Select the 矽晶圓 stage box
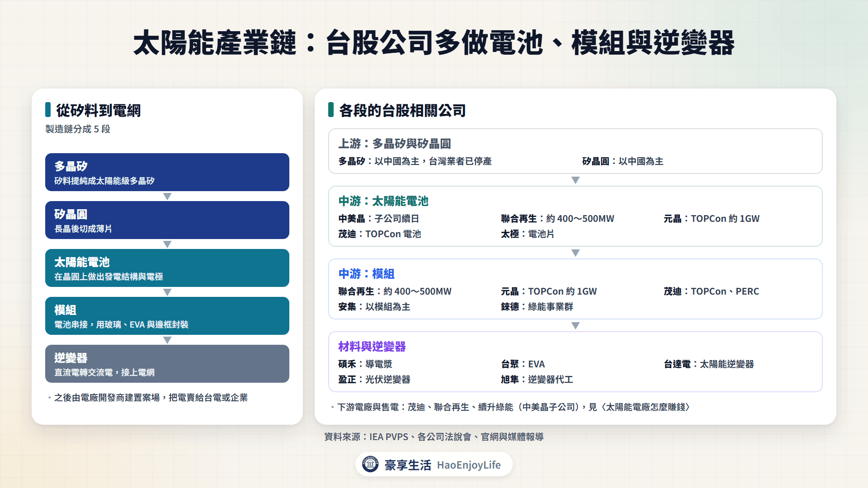Image resolution: width=868 pixels, height=488 pixels. click(167, 220)
